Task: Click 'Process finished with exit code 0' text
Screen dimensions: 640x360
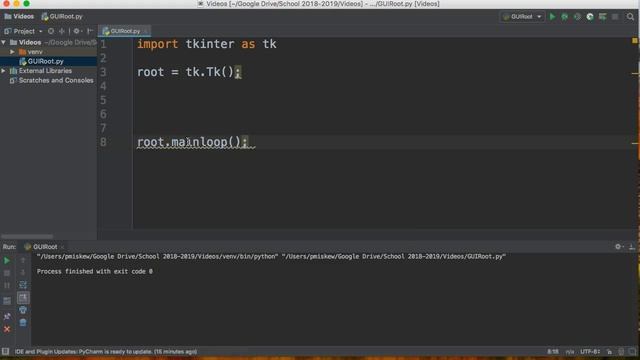Action: pos(95,271)
